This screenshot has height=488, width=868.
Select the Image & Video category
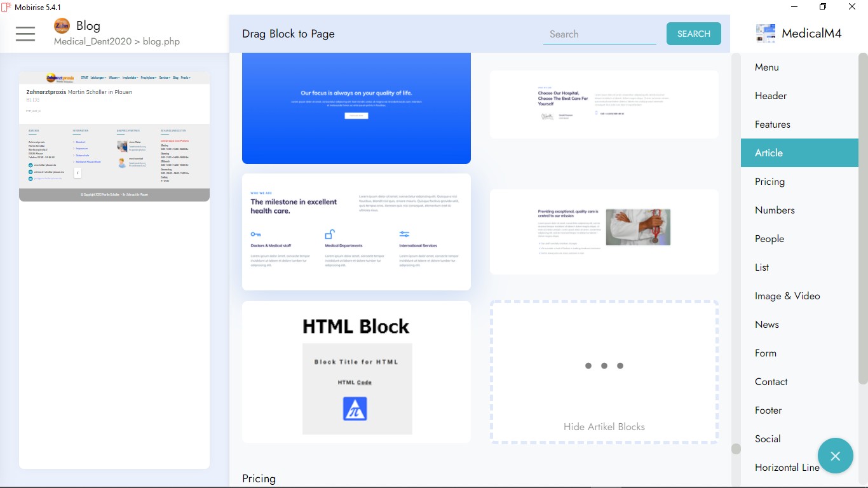(799, 296)
